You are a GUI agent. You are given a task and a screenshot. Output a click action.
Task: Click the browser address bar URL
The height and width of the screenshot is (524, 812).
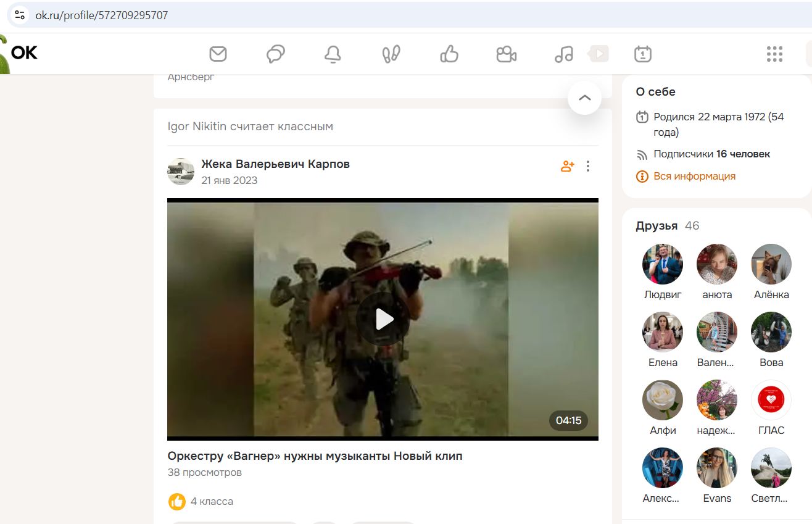pos(101,15)
